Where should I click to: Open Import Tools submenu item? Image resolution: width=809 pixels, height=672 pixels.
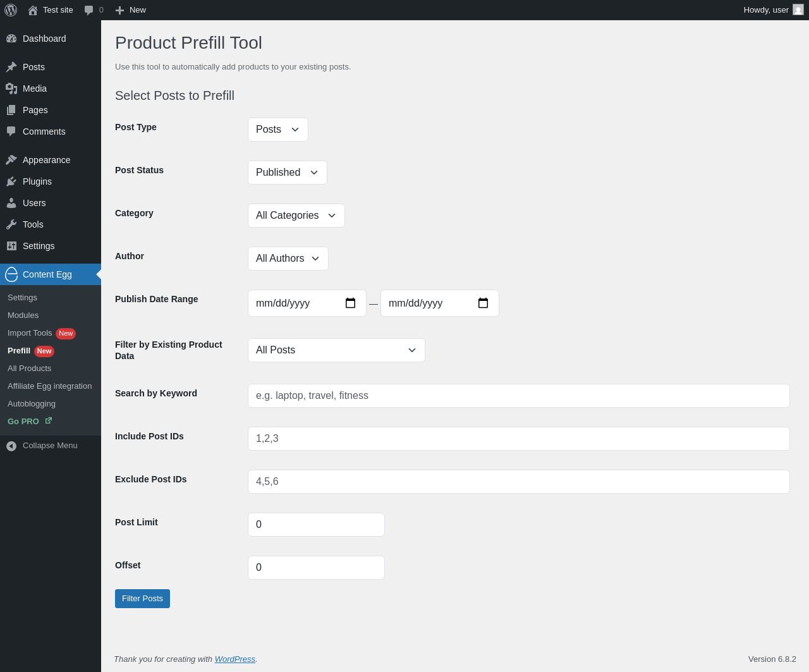click(x=30, y=333)
